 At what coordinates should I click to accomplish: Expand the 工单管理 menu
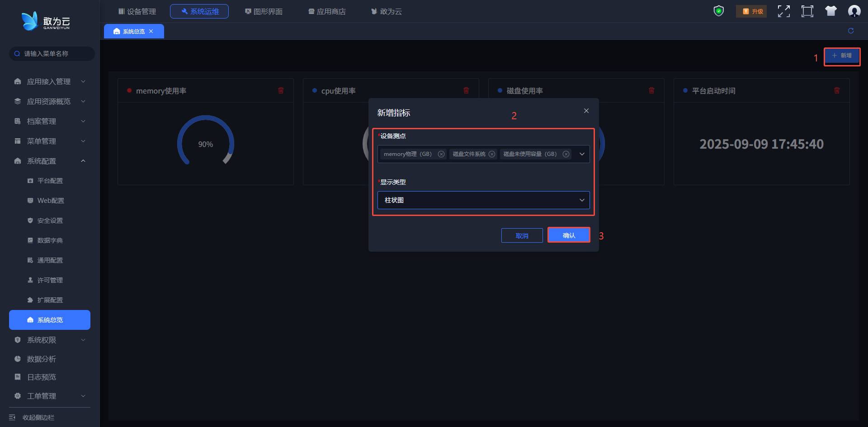click(x=50, y=396)
